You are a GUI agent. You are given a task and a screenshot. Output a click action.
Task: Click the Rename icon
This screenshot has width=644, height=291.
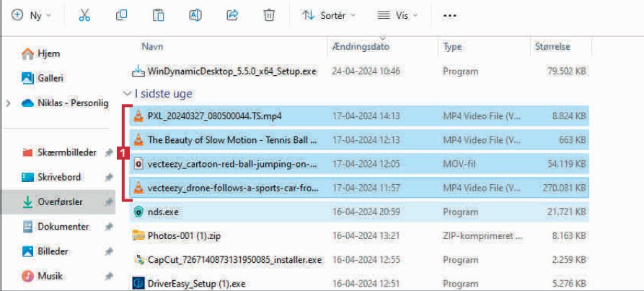coord(195,15)
